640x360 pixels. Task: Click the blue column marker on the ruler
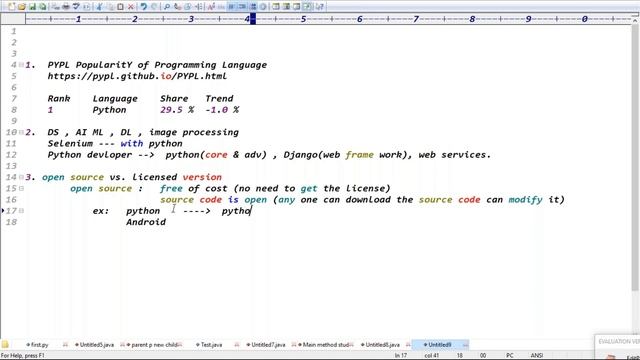[x=253, y=19]
